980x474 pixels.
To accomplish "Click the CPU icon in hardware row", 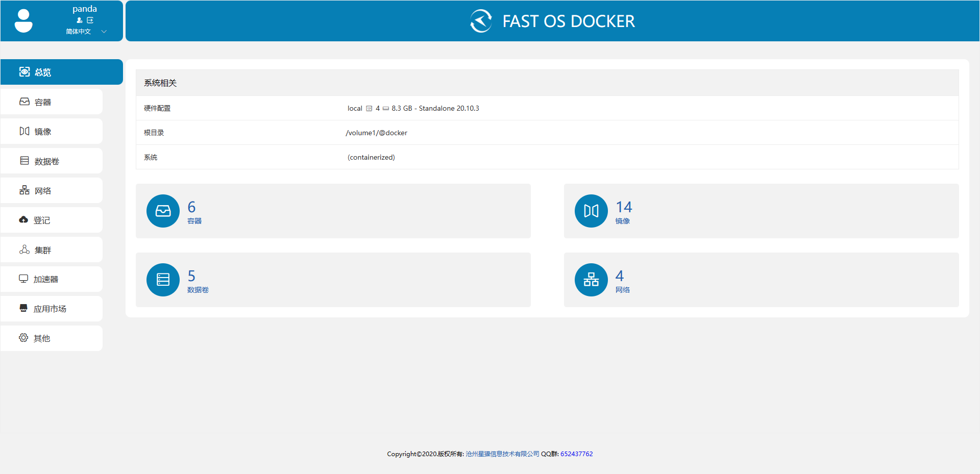I will coord(369,109).
